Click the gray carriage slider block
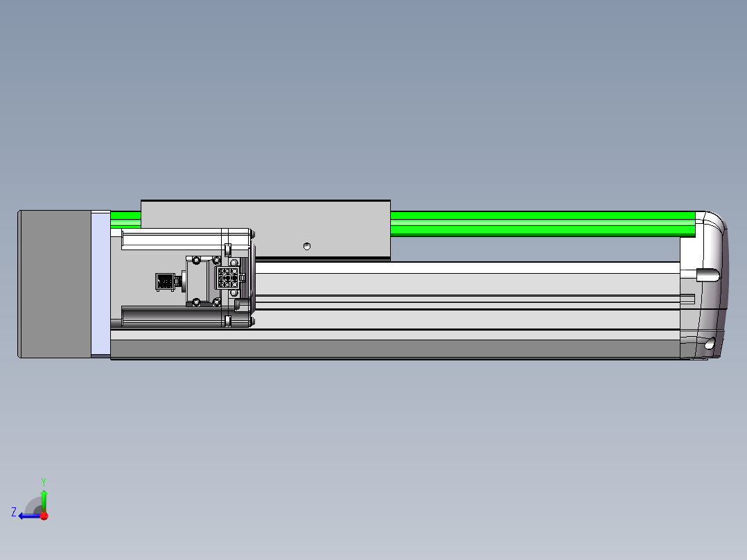The image size is (747, 560). coord(266,231)
